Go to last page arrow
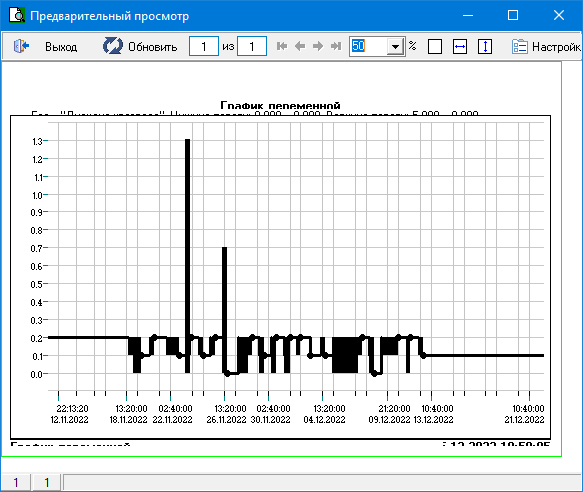This screenshot has height=492, width=583. [336, 46]
